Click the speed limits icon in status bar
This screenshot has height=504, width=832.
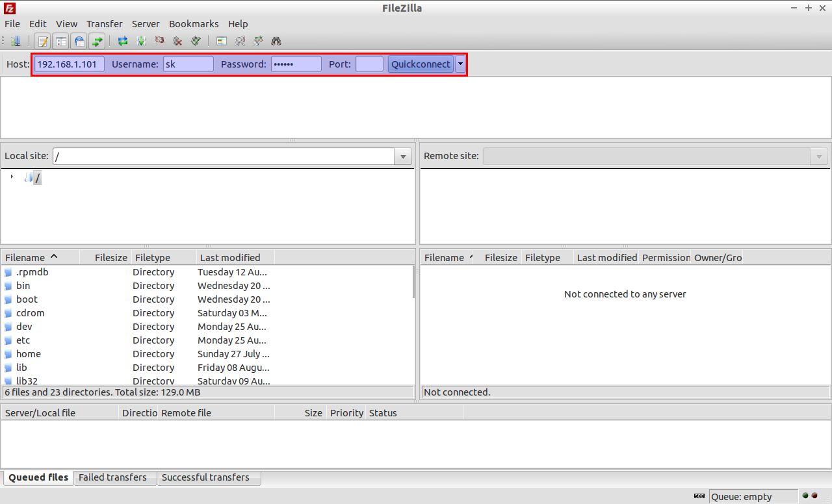coord(699,496)
